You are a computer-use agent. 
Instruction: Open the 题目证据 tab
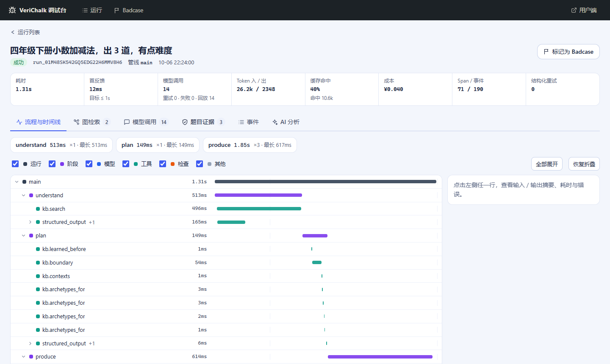click(x=203, y=122)
